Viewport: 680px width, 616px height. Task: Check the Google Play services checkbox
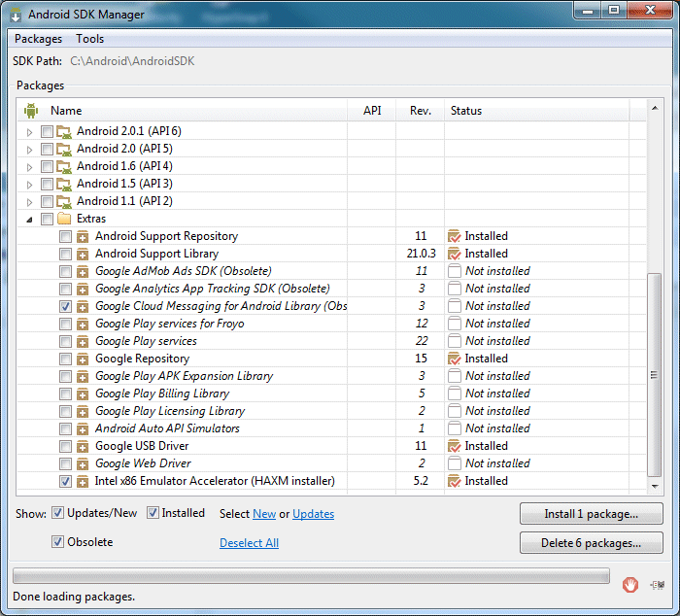[x=65, y=341]
